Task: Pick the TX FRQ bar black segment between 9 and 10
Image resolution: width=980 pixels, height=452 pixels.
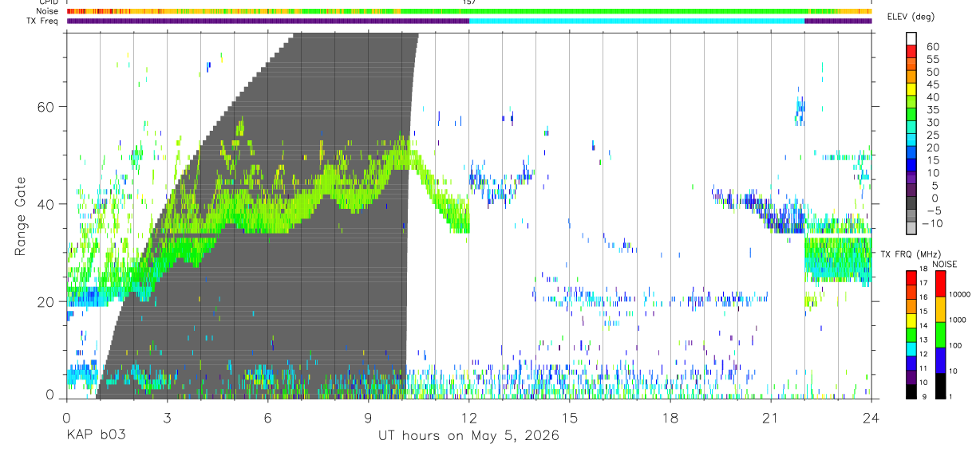Action: (912, 391)
